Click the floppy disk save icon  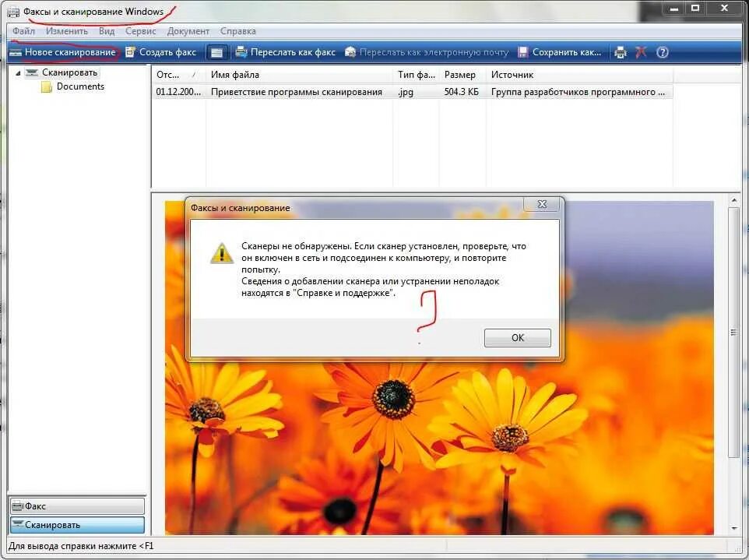click(x=523, y=52)
